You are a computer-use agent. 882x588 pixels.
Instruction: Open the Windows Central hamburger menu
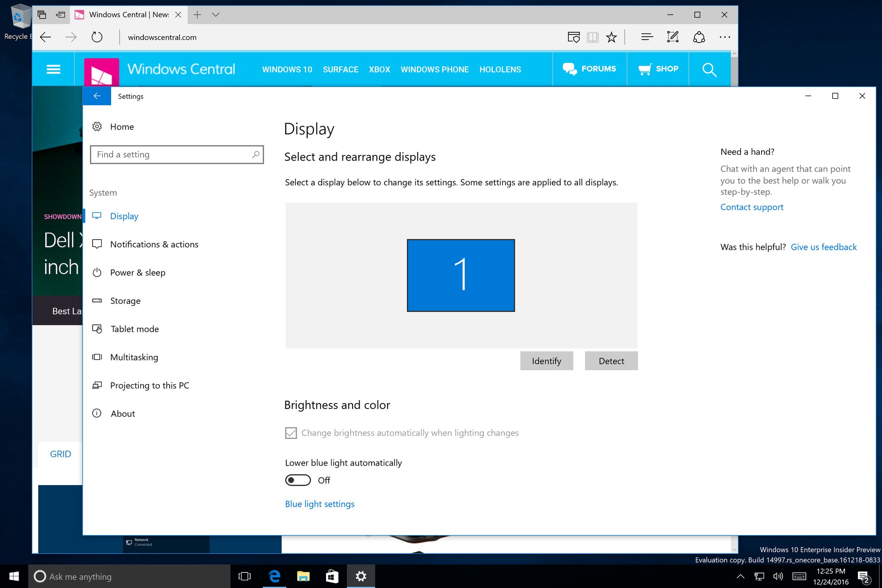(53, 69)
